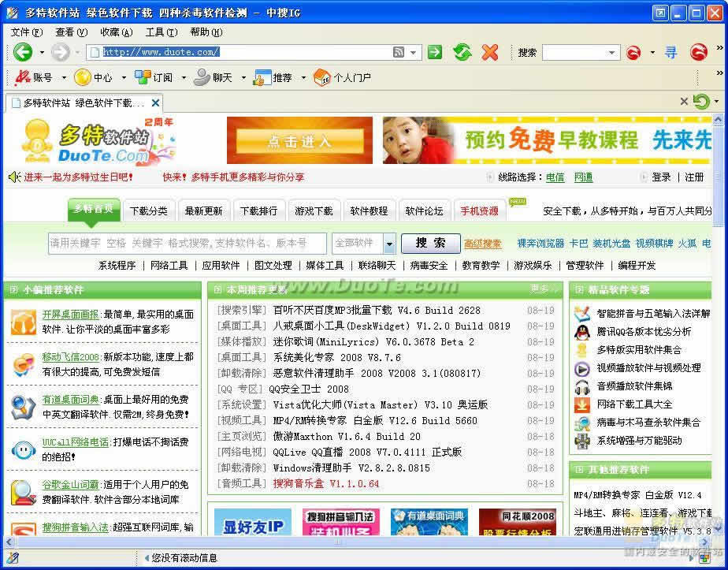Open the 查看(V) menu
The height and width of the screenshot is (570, 728).
point(72,32)
